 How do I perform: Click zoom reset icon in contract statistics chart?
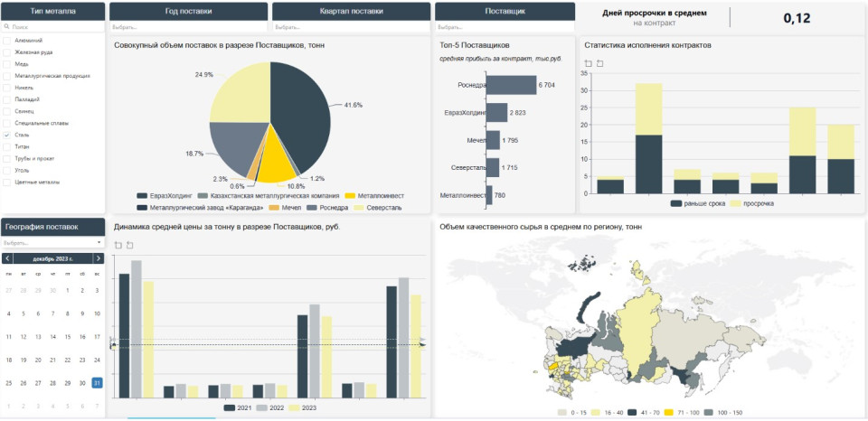point(599,63)
